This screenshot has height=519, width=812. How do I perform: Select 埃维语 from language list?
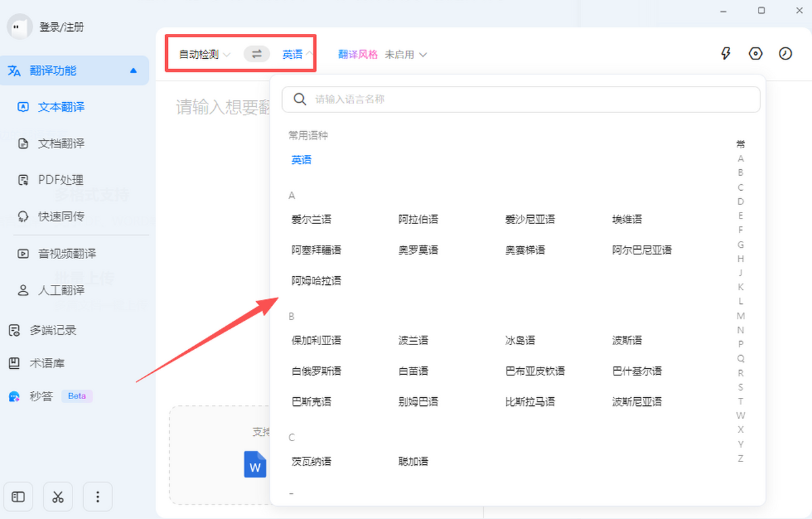(x=627, y=220)
